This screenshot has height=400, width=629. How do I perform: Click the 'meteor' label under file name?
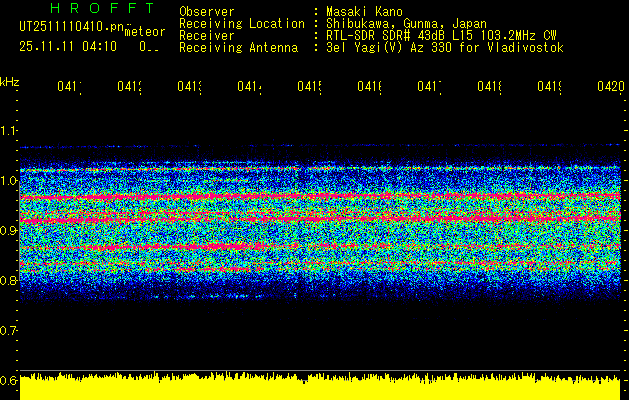coord(145,32)
